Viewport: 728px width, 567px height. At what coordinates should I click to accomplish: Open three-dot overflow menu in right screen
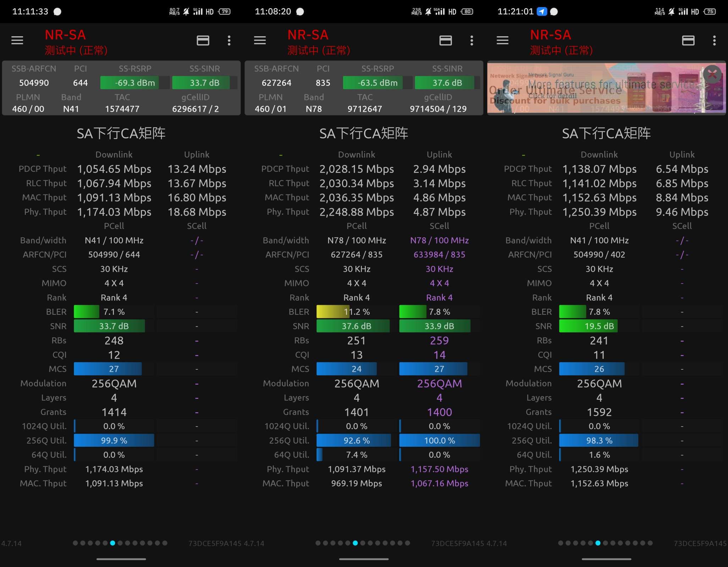click(715, 40)
